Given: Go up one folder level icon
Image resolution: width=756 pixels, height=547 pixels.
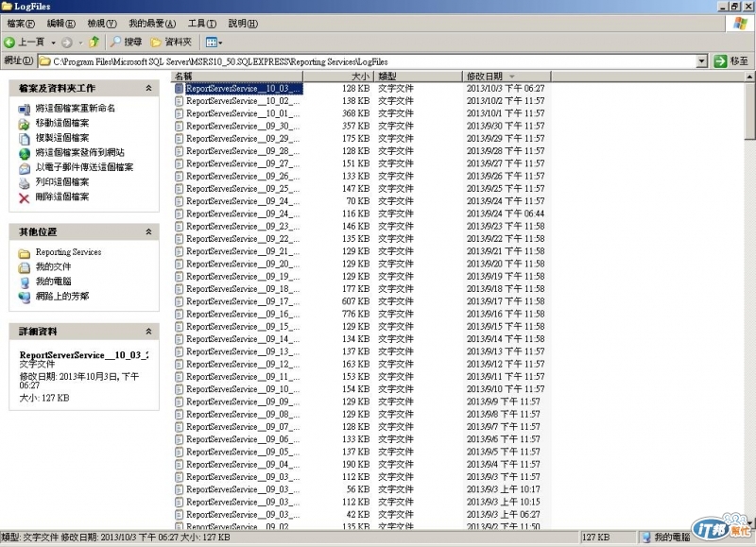Looking at the screenshot, I should pos(94,42).
